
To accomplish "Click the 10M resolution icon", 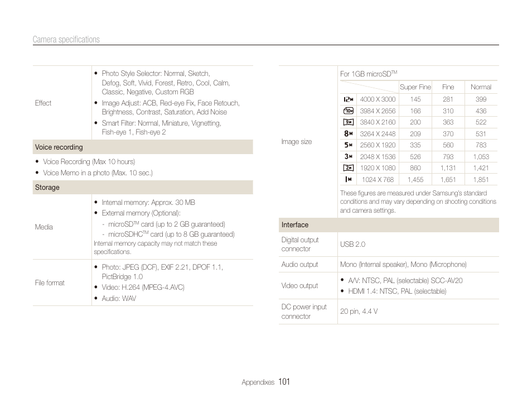I will 348,111.
